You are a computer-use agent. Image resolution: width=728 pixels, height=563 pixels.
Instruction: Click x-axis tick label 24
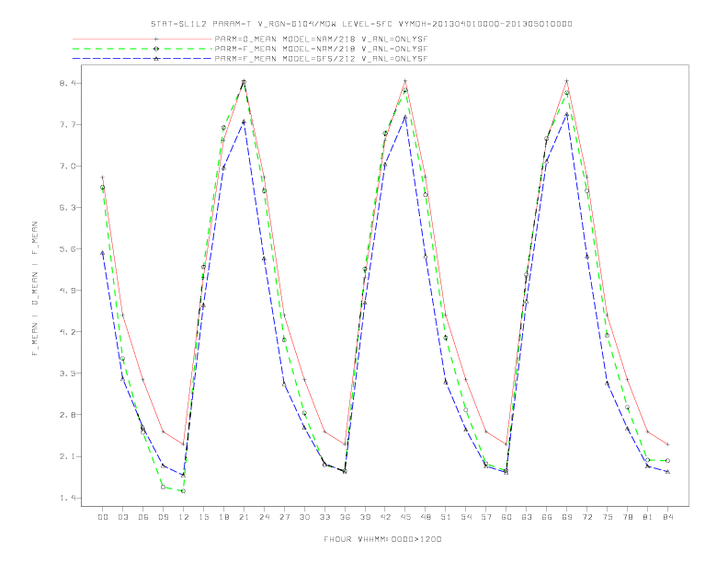pos(264,517)
